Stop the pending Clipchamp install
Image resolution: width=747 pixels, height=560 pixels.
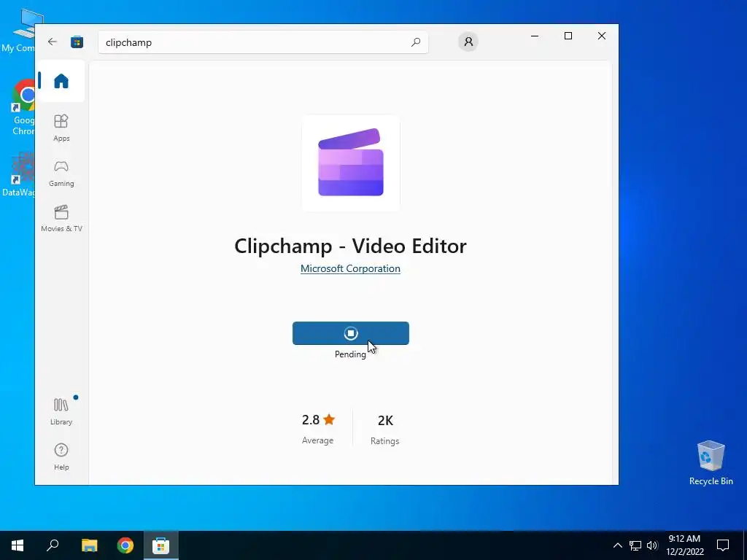(351, 332)
